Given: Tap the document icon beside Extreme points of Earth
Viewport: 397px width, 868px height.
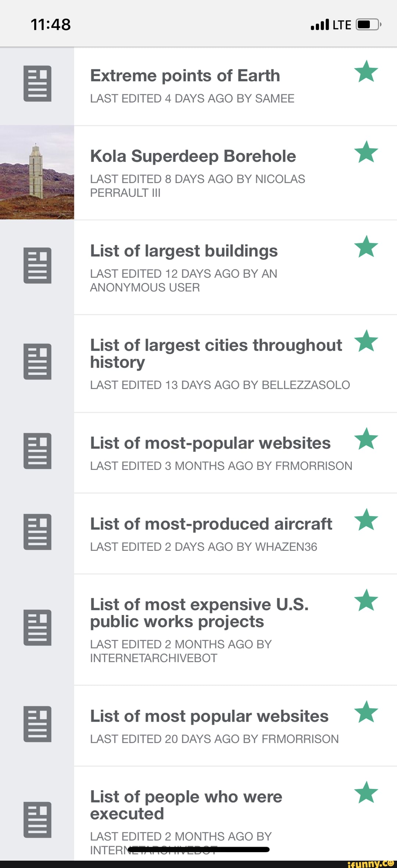Looking at the screenshot, I should pos(37,84).
